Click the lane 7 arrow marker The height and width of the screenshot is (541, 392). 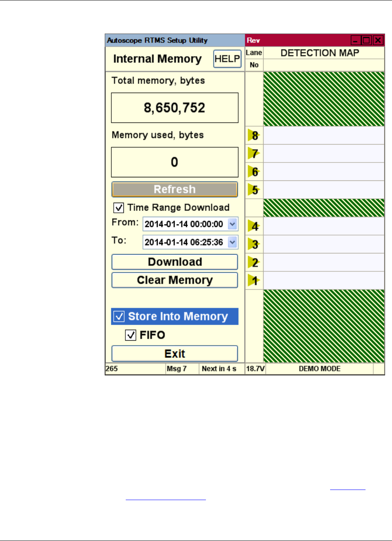254,154
